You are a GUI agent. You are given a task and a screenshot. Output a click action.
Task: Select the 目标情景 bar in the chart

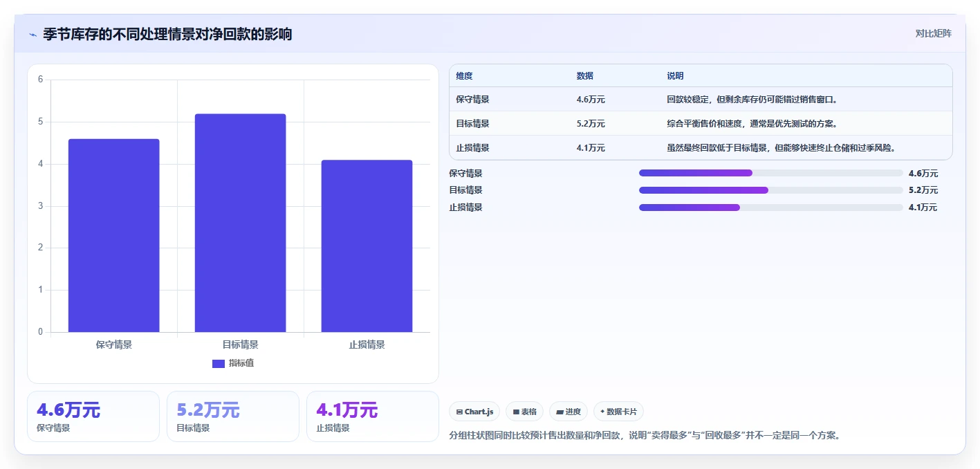[240, 223]
